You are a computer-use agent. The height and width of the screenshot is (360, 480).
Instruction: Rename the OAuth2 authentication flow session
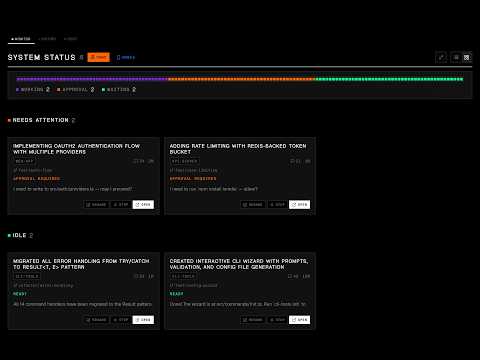coord(96,204)
